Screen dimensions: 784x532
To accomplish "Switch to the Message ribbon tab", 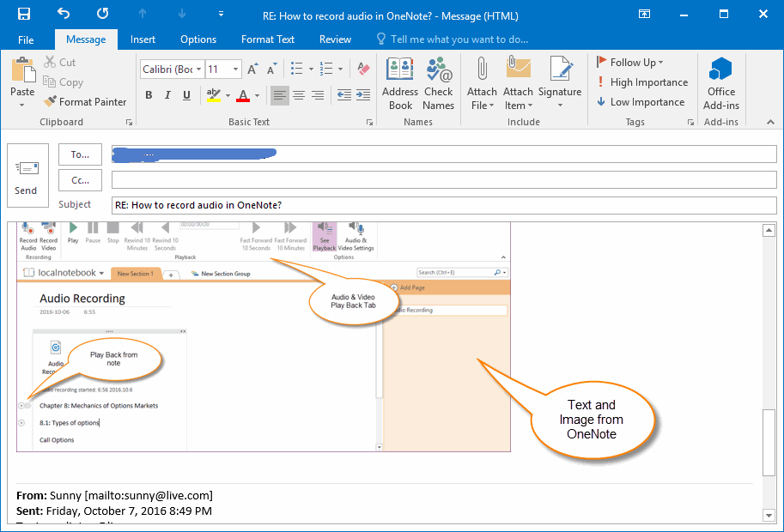I will coord(86,39).
